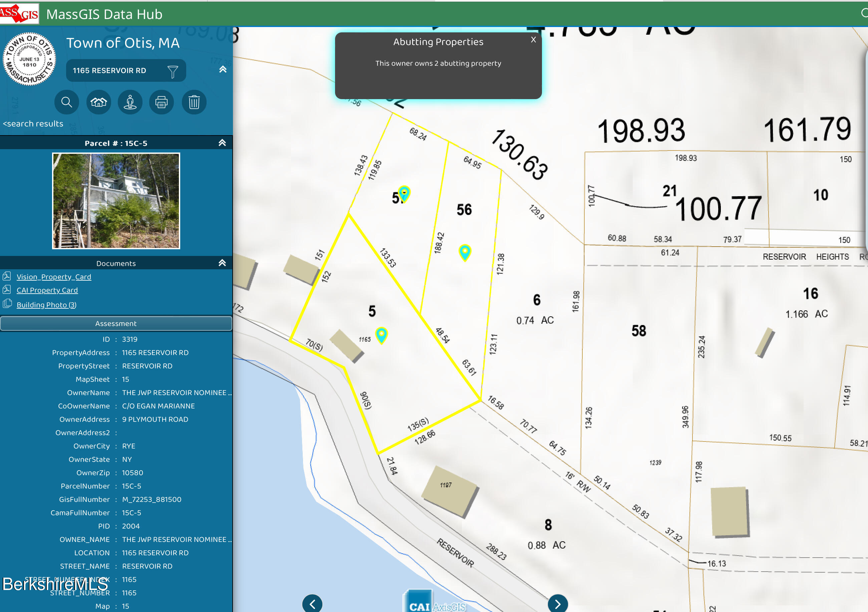Collapse the Parcel # 15C-5 section
The image size is (868, 612).
(x=222, y=143)
